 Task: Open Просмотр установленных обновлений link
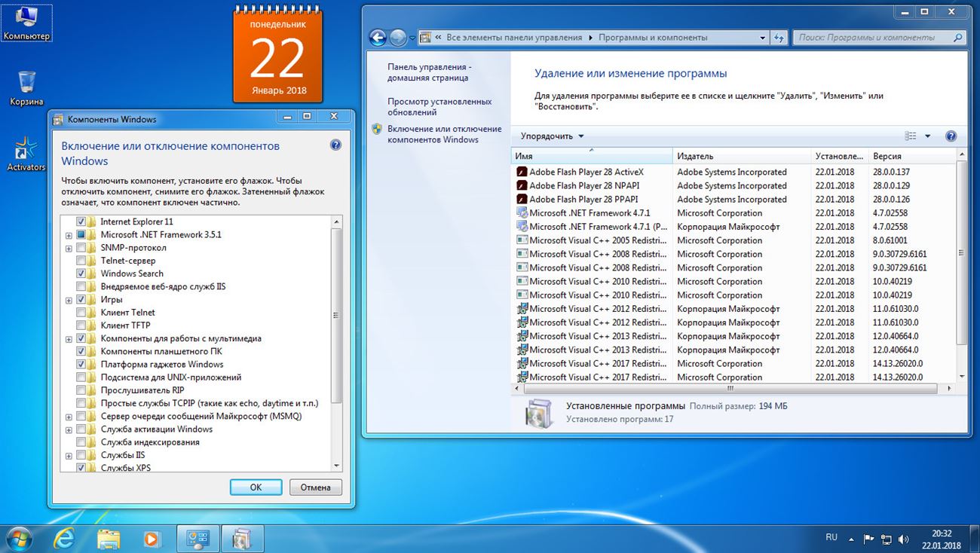[x=439, y=107]
